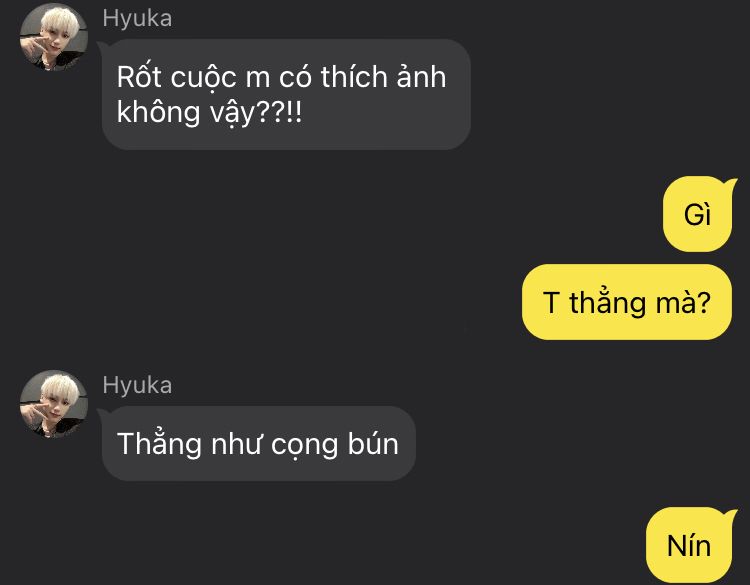Click the word "vậy" before the question marks

232,115
